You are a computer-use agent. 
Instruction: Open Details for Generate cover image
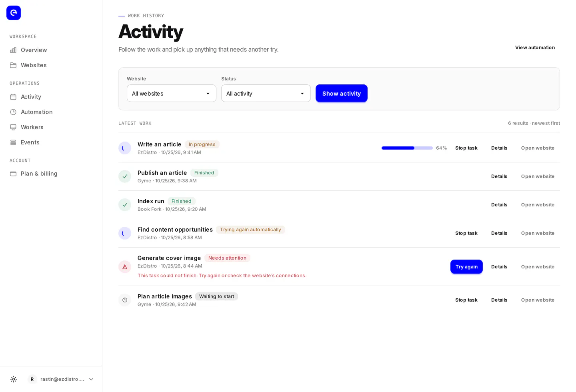(x=499, y=267)
